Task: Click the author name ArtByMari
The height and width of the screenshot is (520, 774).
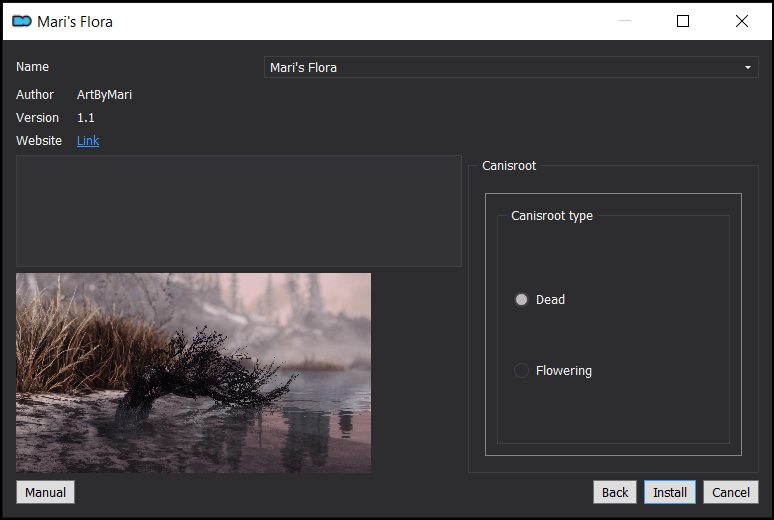Action: (104, 95)
